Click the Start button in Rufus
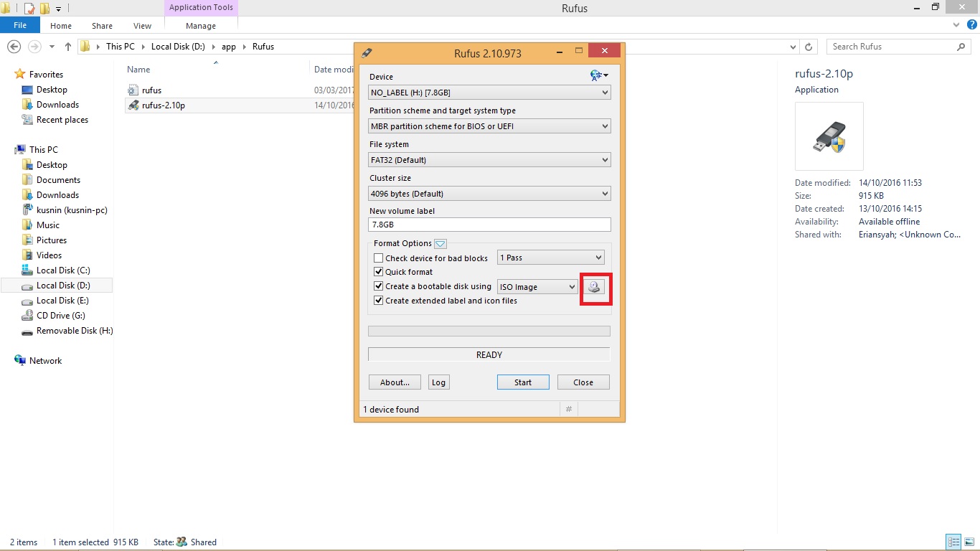This screenshot has height=551, width=980. (x=523, y=382)
